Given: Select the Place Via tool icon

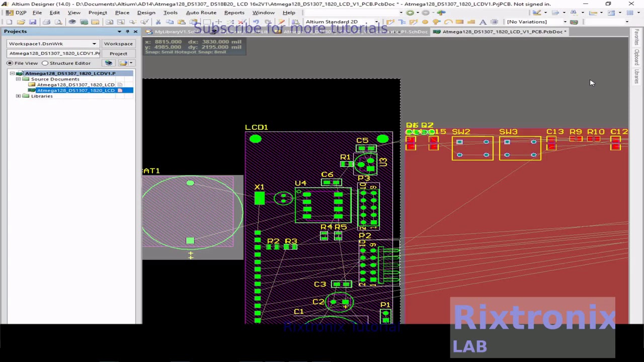Looking at the screenshot, I should coord(437,22).
